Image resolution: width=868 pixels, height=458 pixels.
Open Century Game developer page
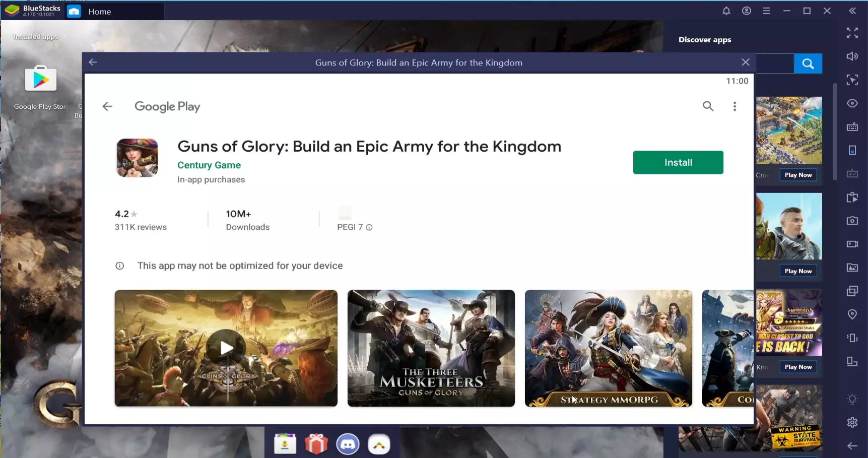pos(209,165)
